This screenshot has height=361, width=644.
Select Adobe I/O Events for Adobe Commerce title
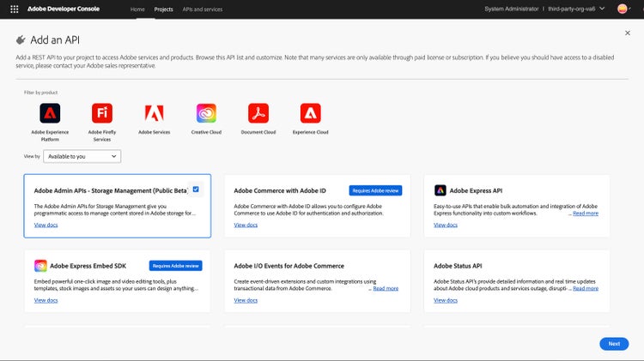pos(289,266)
